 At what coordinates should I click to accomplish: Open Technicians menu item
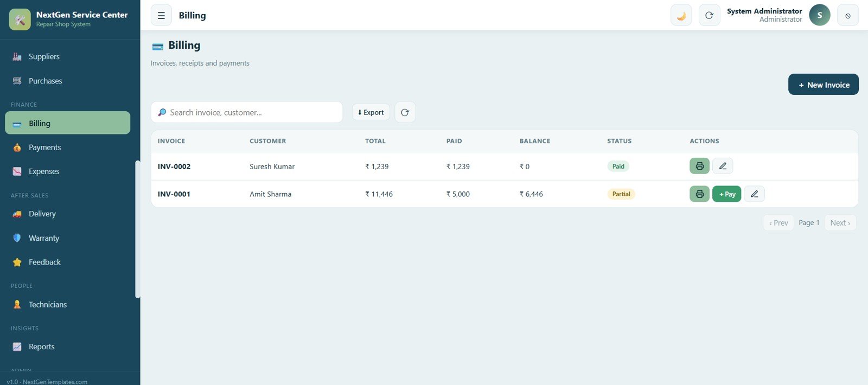click(x=67, y=305)
